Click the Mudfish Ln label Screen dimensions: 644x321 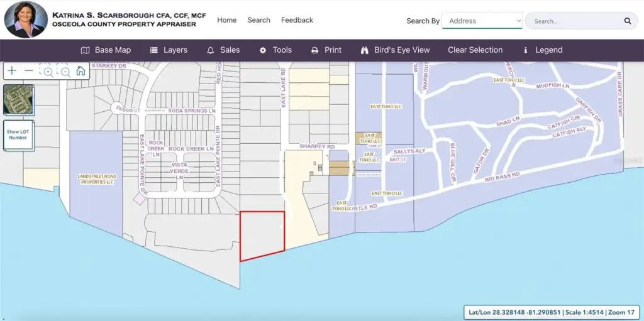pyautogui.click(x=553, y=86)
